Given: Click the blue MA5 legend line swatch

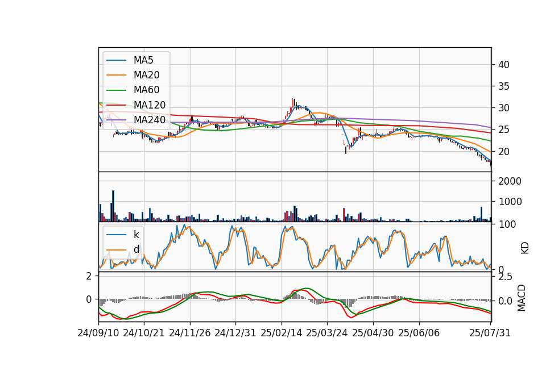Looking at the screenshot, I should point(116,60).
